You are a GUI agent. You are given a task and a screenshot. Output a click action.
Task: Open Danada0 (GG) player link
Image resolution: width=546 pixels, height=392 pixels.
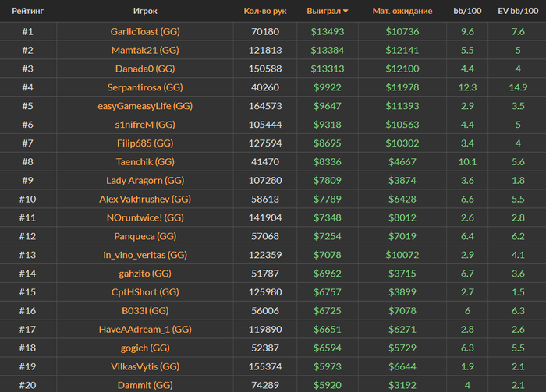coord(145,69)
